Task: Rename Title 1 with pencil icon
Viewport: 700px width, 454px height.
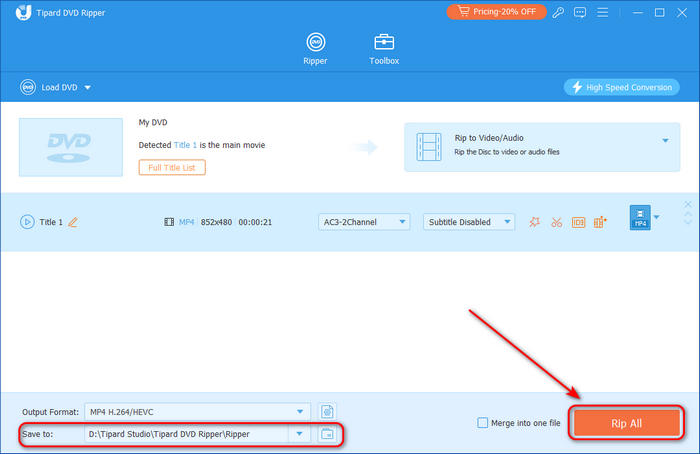Action: point(73,222)
